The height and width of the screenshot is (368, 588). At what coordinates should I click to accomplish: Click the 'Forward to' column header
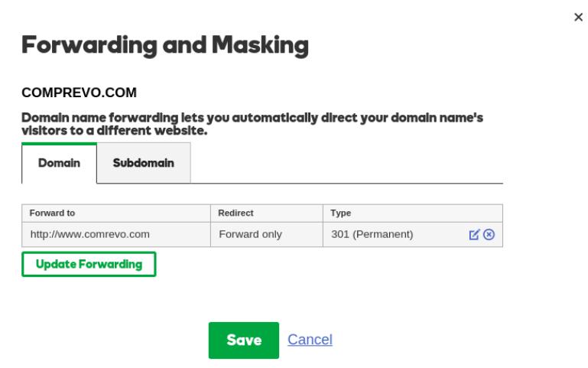click(x=52, y=213)
